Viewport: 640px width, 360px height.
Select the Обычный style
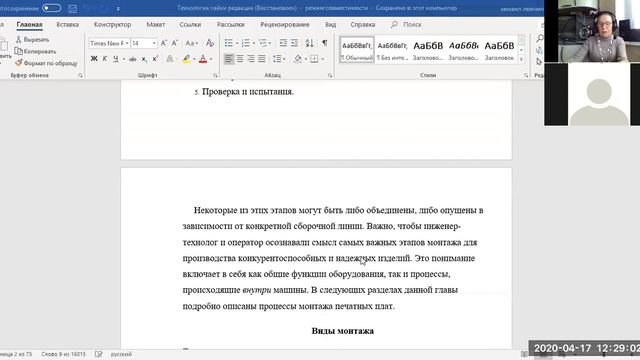coord(357,50)
